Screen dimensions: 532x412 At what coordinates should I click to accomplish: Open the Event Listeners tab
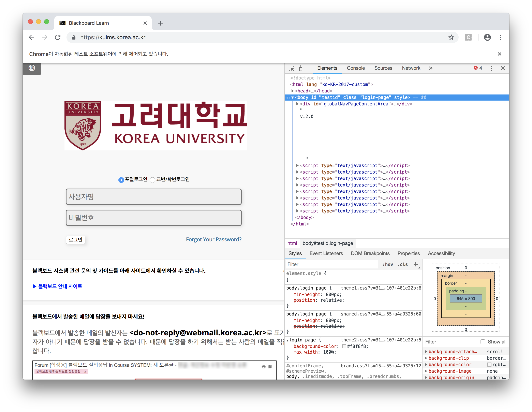326,253
